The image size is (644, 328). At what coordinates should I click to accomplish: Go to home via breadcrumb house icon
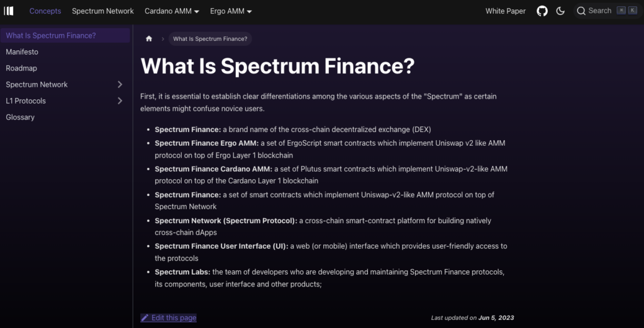[x=149, y=39]
